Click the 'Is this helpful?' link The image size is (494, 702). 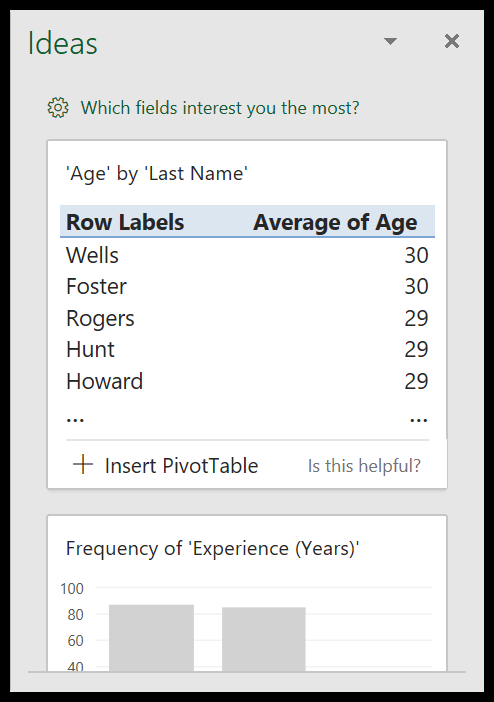[364, 466]
